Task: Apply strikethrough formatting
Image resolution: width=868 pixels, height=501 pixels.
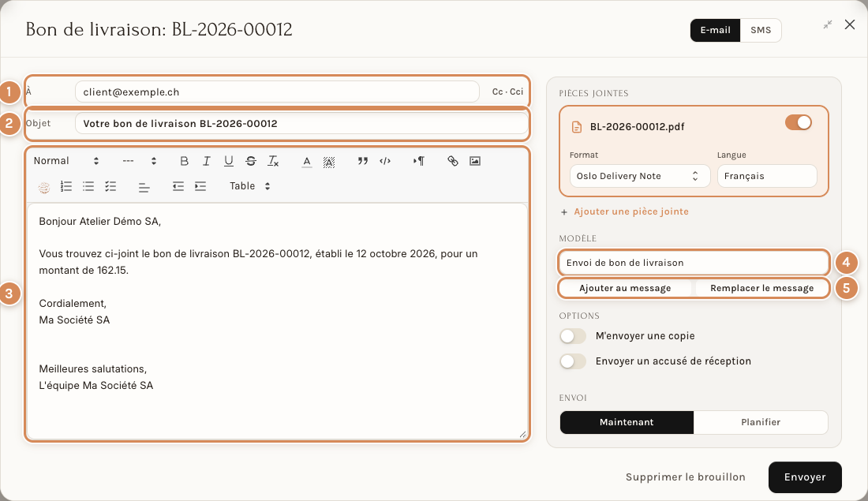Action: click(251, 161)
